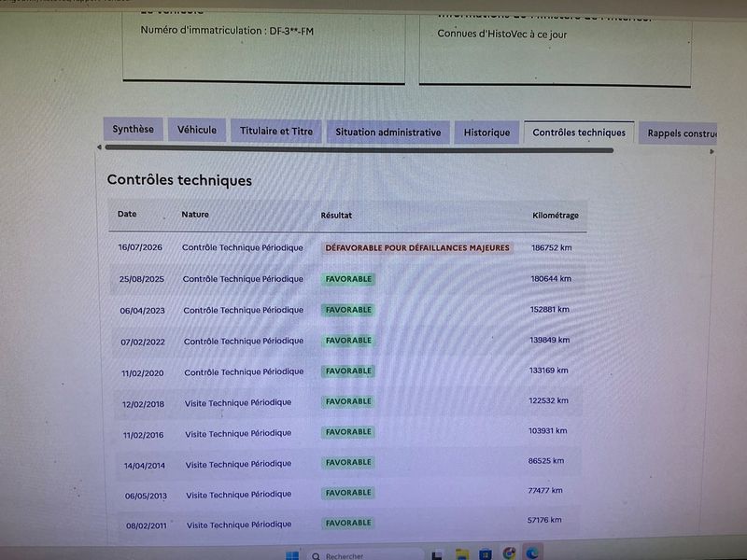Click the Numéro d'immatriculation DF-3**-FM text
Screen dimensions: 747x560
(x=227, y=31)
